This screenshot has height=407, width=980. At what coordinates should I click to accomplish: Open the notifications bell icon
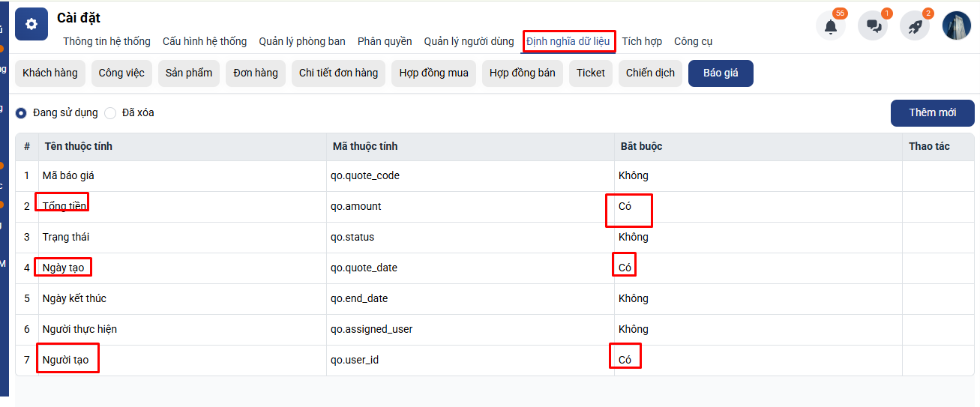[831, 26]
